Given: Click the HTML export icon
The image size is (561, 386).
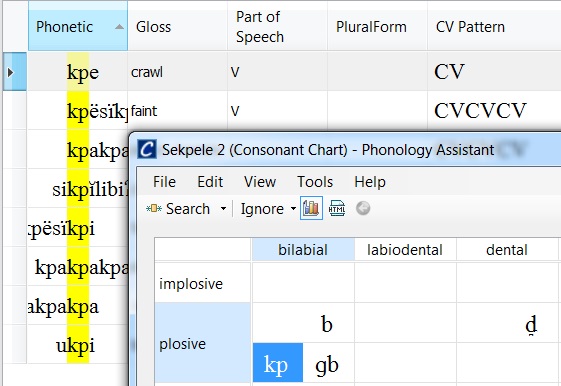Looking at the screenshot, I should click(x=337, y=208).
